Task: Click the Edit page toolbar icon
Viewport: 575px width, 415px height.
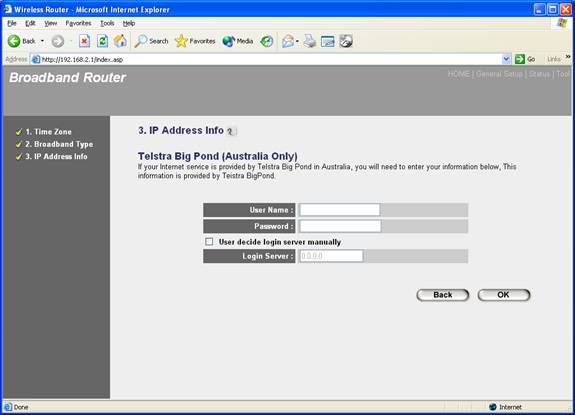Action: click(327, 41)
